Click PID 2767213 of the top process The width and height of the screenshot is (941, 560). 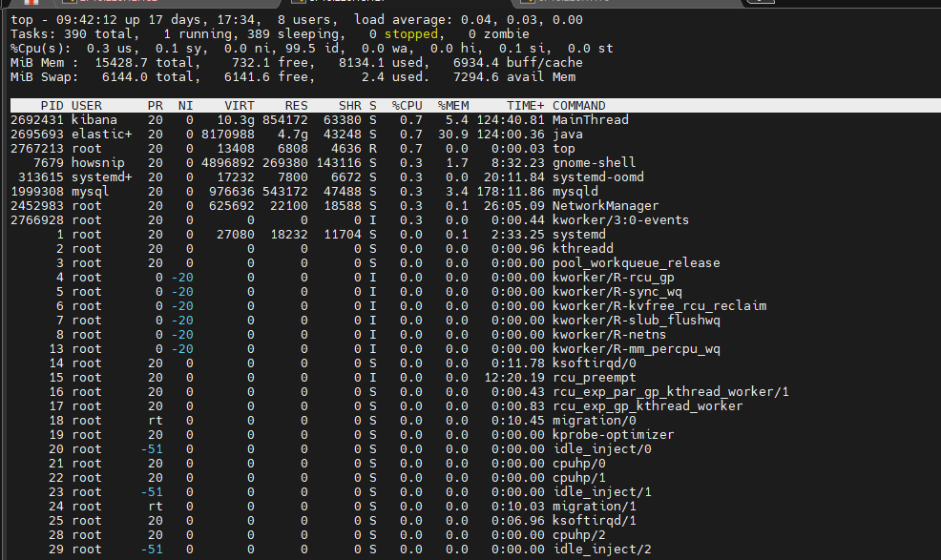click(x=37, y=149)
